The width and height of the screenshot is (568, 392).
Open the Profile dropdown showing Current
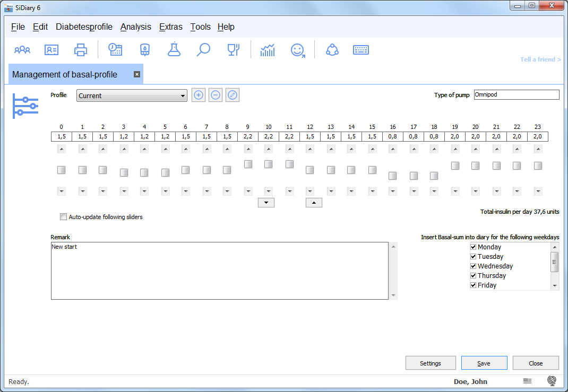(132, 96)
